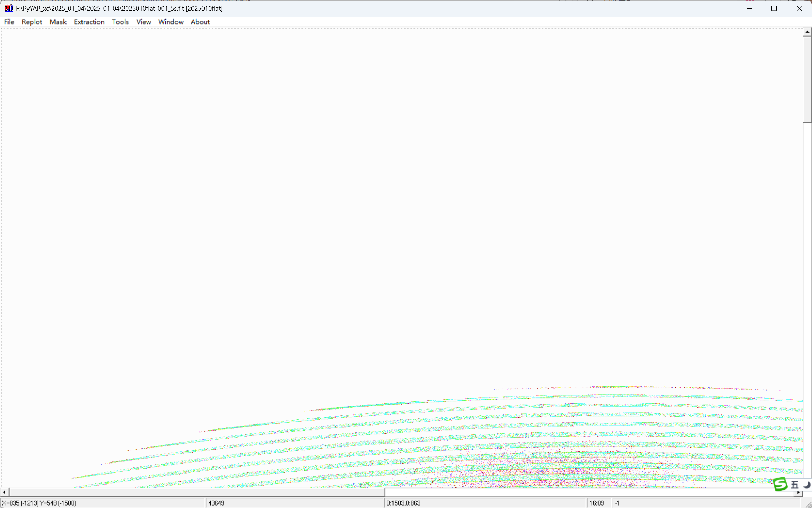This screenshot has height=508, width=812.
Task: Open the Mask menu
Action: click(x=58, y=22)
